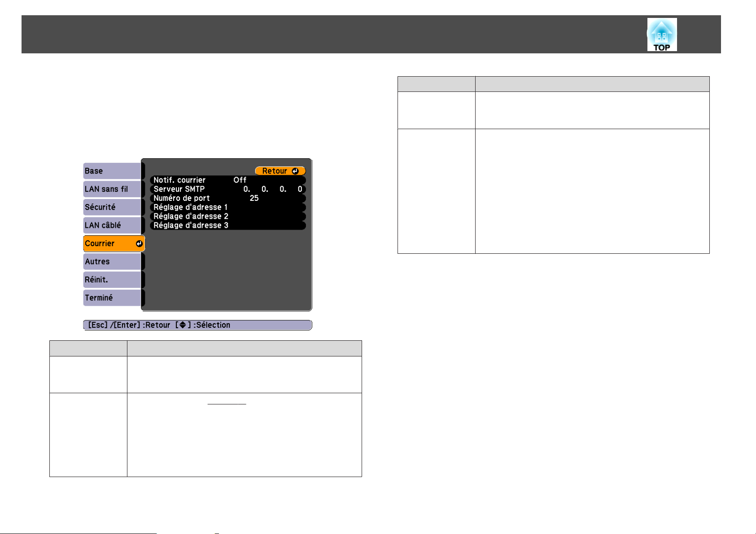Open Réglage d'adresse 3
This screenshot has height=534, width=756.
228,225
